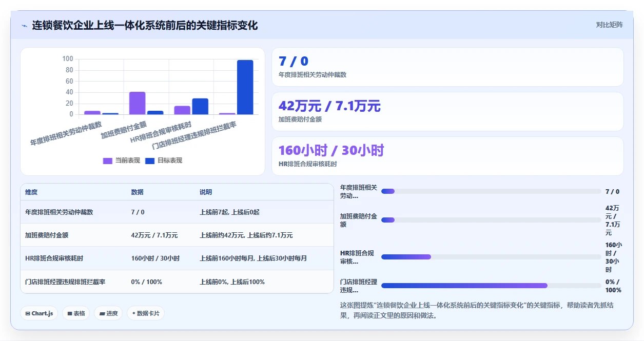Click the progress bar for 加班费赔付金额
644x341 pixels.
(491, 220)
